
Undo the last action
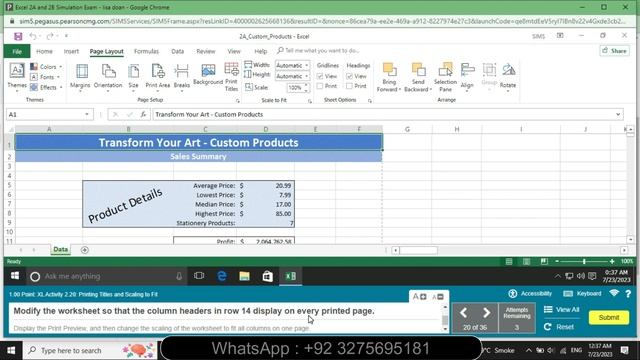33,36
